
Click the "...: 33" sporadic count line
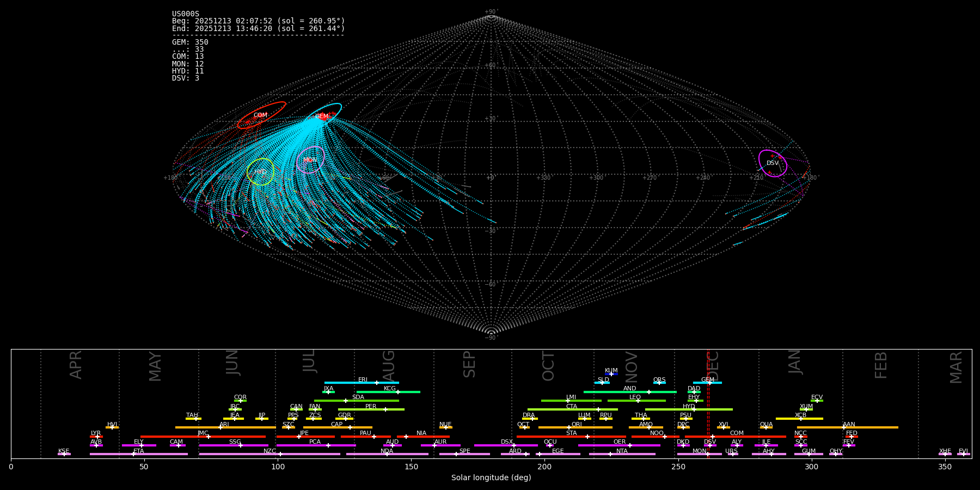188,50
